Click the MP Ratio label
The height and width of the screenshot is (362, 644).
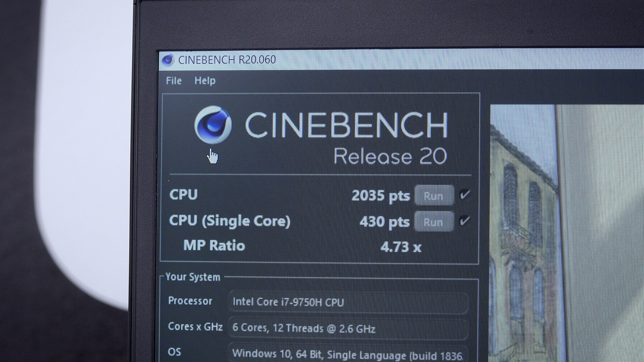pos(214,245)
